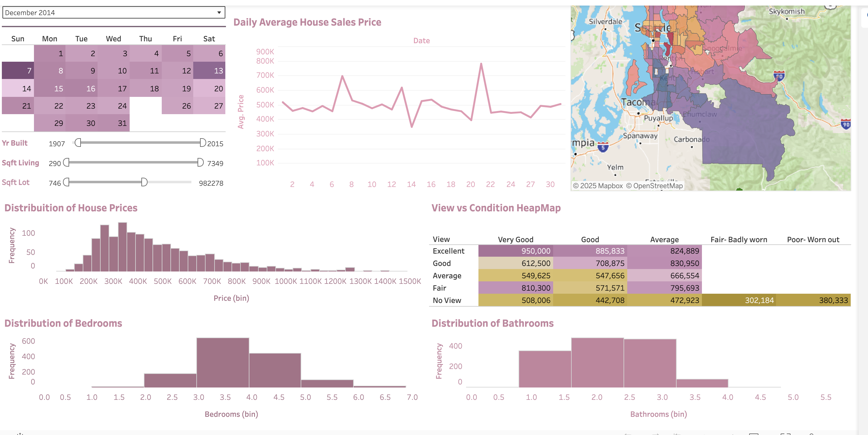868x435 pixels.
Task: Select calendar day 24
Action: click(x=114, y=106)
